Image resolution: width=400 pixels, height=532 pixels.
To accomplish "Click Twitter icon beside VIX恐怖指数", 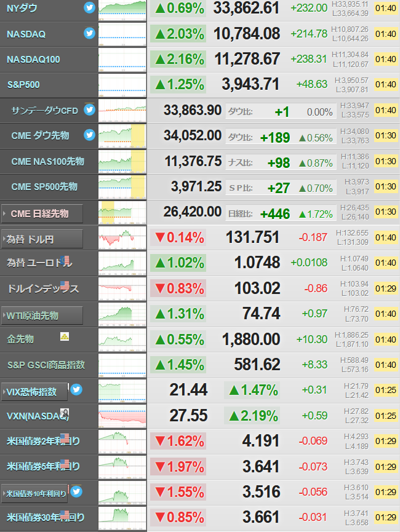I will click(76, 389).
